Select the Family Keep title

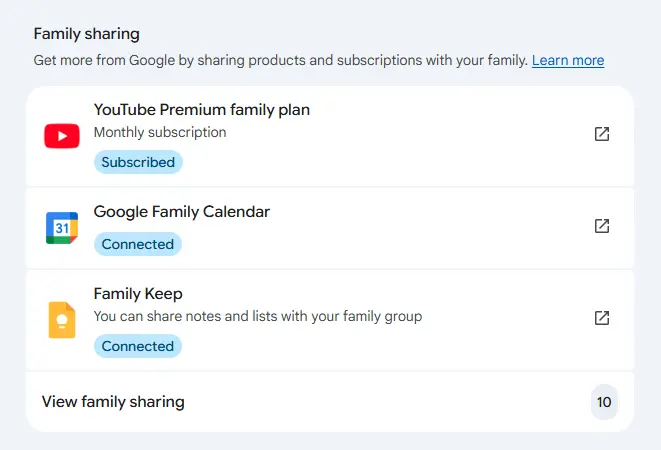[138, 294]
